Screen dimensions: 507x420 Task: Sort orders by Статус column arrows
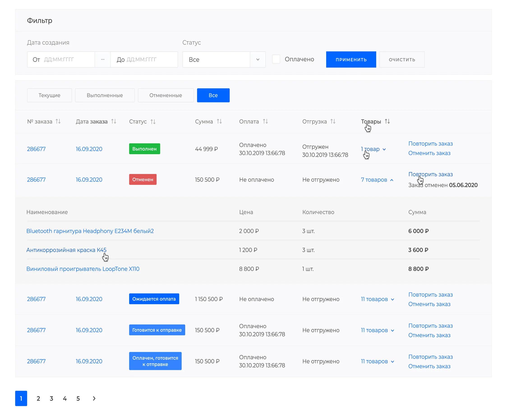153,122
